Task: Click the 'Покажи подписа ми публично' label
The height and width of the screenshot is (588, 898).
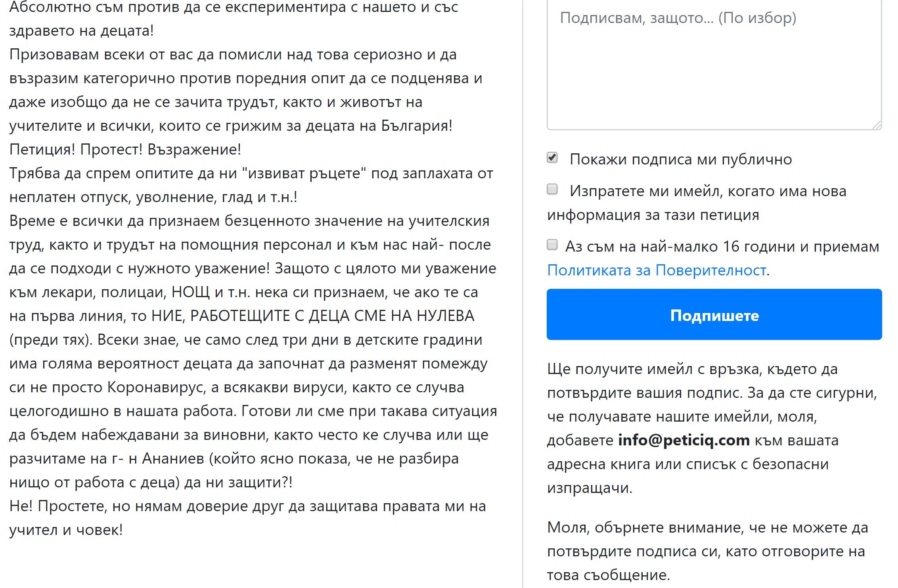Action: (681, 159)
